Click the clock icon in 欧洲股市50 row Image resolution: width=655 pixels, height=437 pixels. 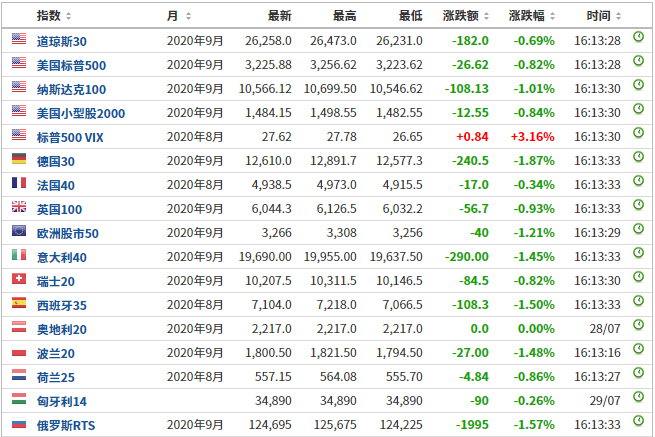coord(638,229)
